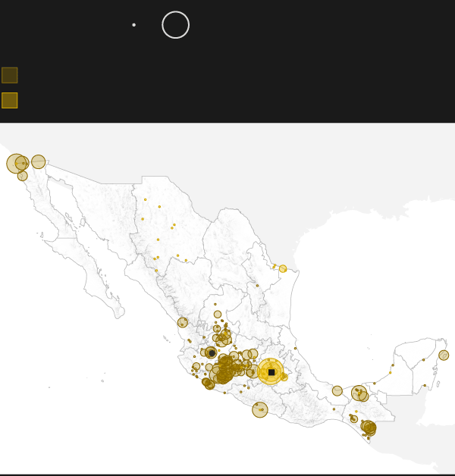The image size is (455, 476).
Task: Click the bubble below the northwest corner cluster
Action: pyautogui.click(x=22, y=176)
